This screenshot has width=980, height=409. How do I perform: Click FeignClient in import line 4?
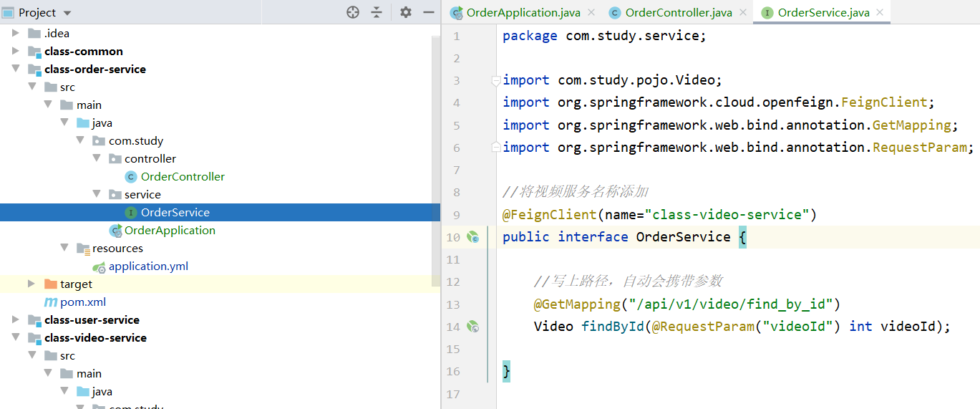point(883,102)
